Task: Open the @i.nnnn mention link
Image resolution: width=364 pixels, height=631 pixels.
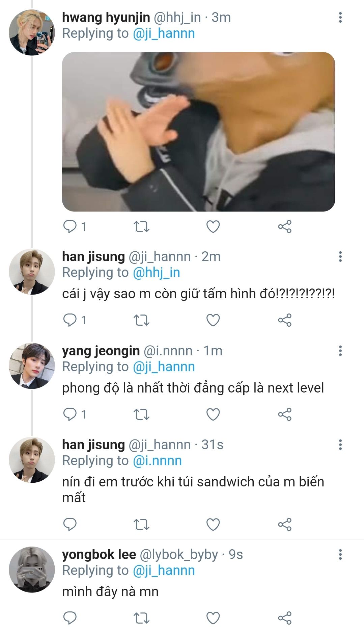Action: pyautogui.click(x=158, y=461)
